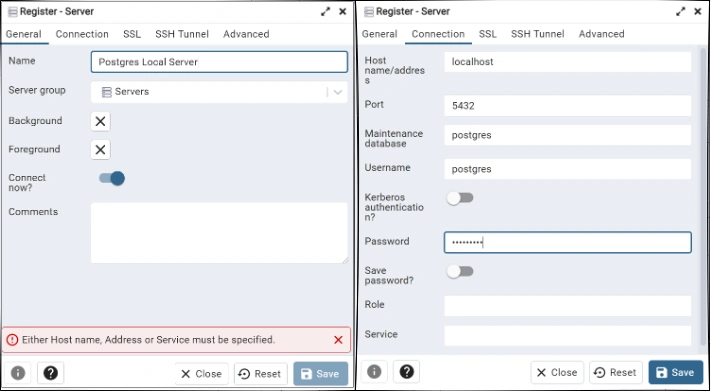The image size is (711, 391).
Task: Open help icon in left General dialog
Action: (50, 373)
